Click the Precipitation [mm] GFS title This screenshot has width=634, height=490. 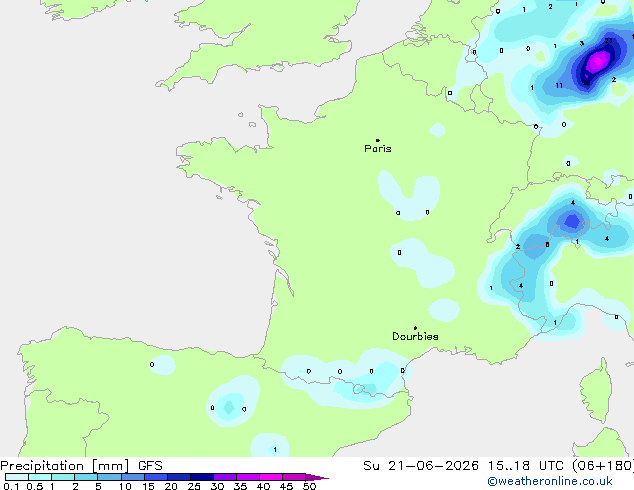tap(81, 466)
